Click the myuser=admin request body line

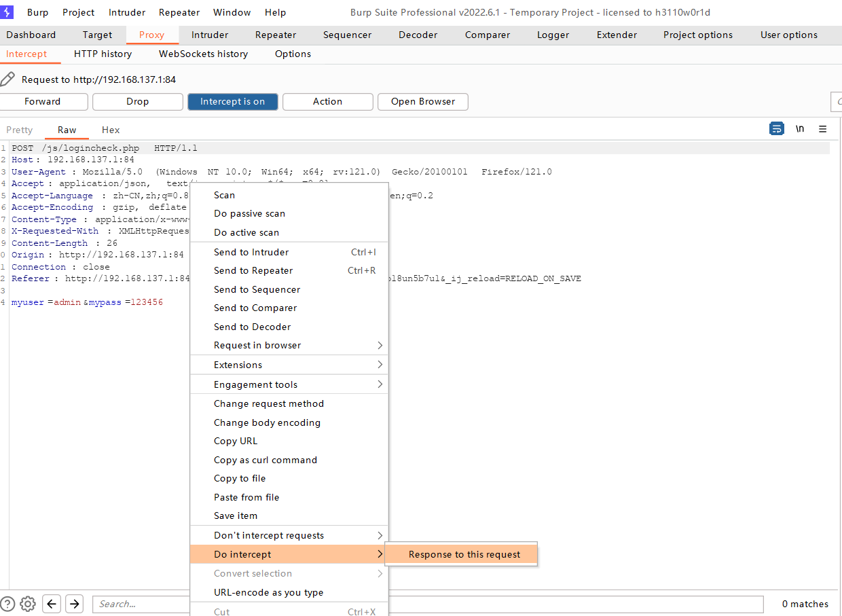pyautogui.click(x=88, y=302)
